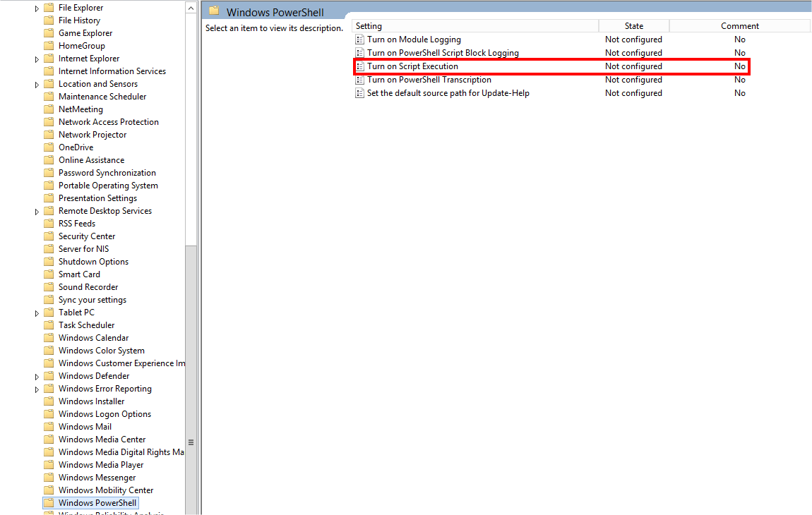Viewport: 812px width, 515px height.
Task: Select Network Projector in tree
Action: click(x=92, y=135)
